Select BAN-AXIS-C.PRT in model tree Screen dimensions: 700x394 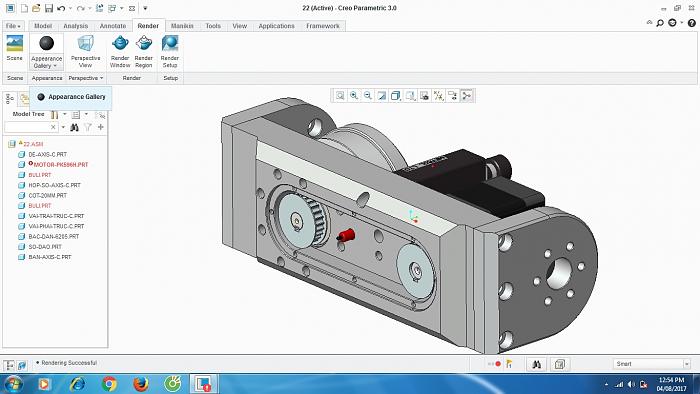coord(50,257)
